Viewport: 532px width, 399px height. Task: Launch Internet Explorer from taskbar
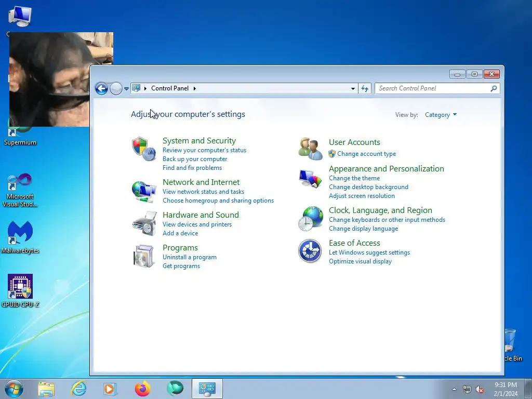(78, 389)
